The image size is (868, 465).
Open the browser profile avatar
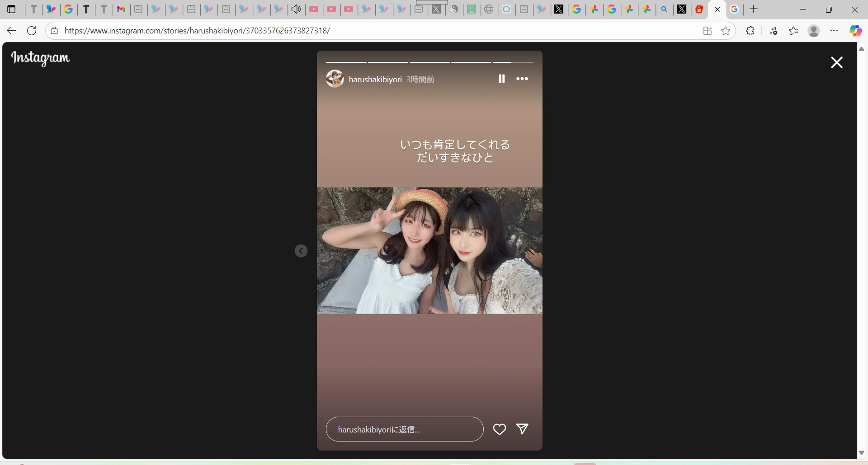[x=814, y=31]
